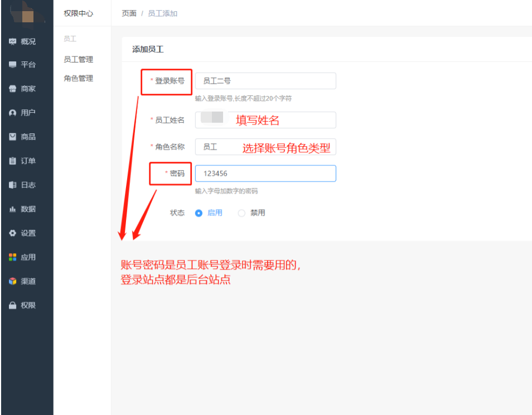Click the 员工添加 breadcrumb item
Screen dimensions: 532x415
tap(162, 13)
